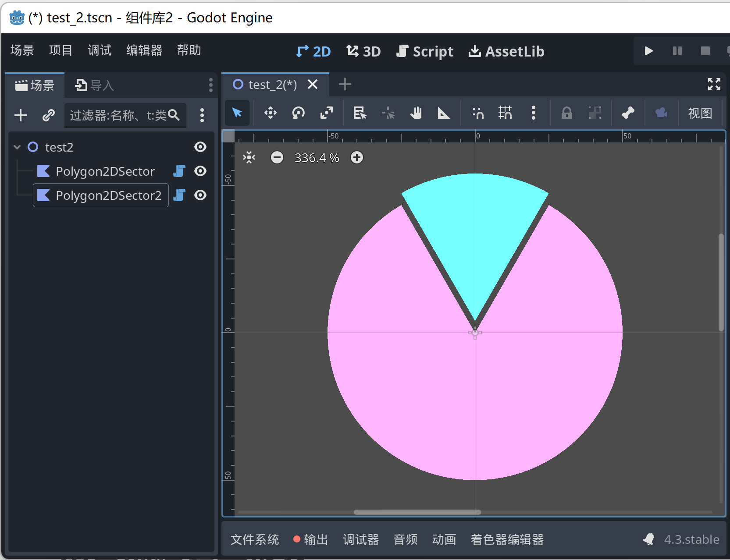This screenshot has height=560, width=730.
Task: Open the 调试器 debugger panel
Action: pyautogui.click(x=361, y=539)
